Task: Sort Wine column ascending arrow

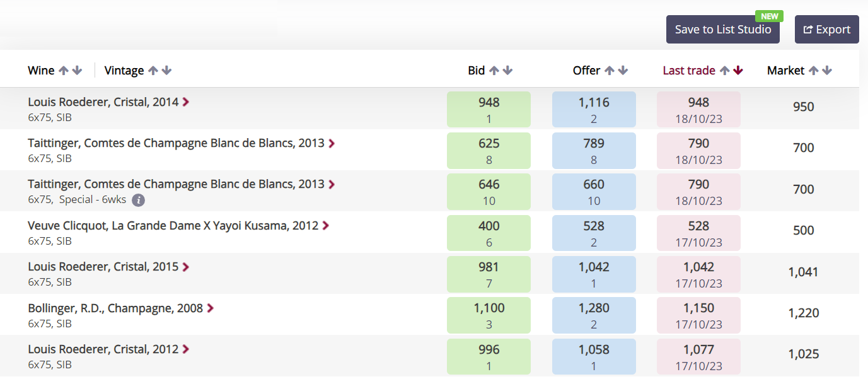Action: tap(64, 71)
